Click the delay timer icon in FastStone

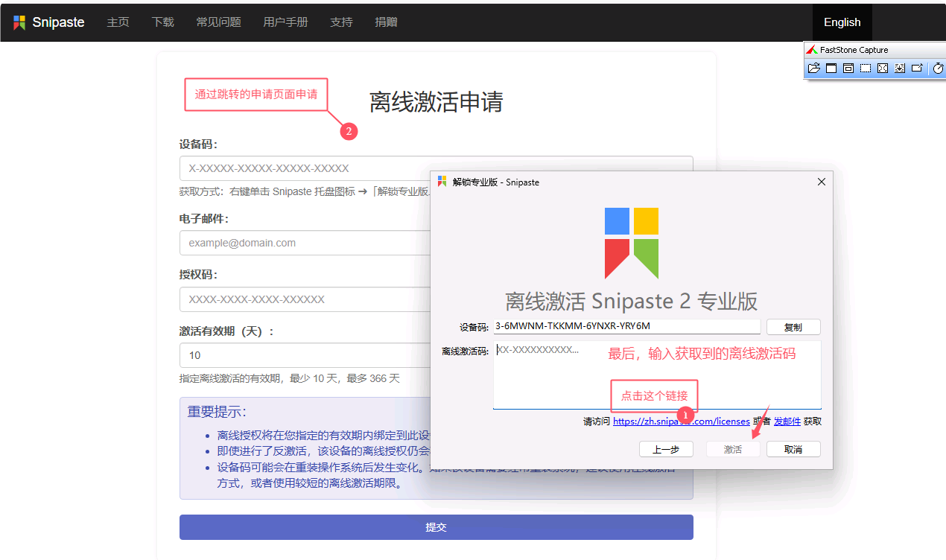click(938, 69)
